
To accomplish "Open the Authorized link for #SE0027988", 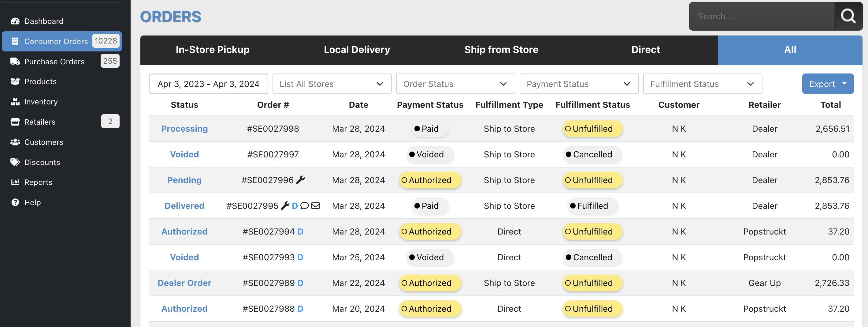I will [x=184, y=308].
